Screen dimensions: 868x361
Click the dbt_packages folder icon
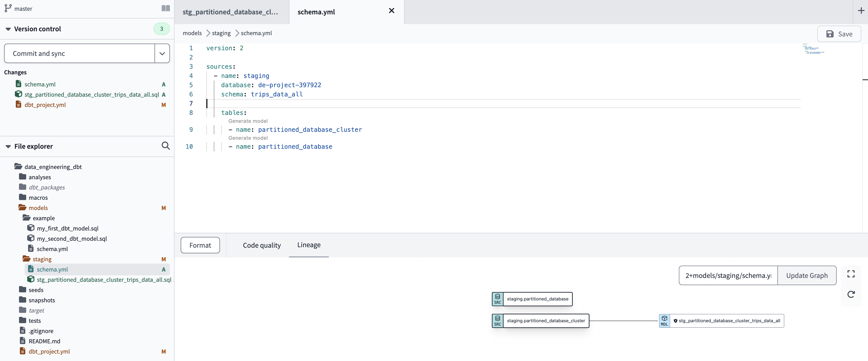click(x=23, y=187)
